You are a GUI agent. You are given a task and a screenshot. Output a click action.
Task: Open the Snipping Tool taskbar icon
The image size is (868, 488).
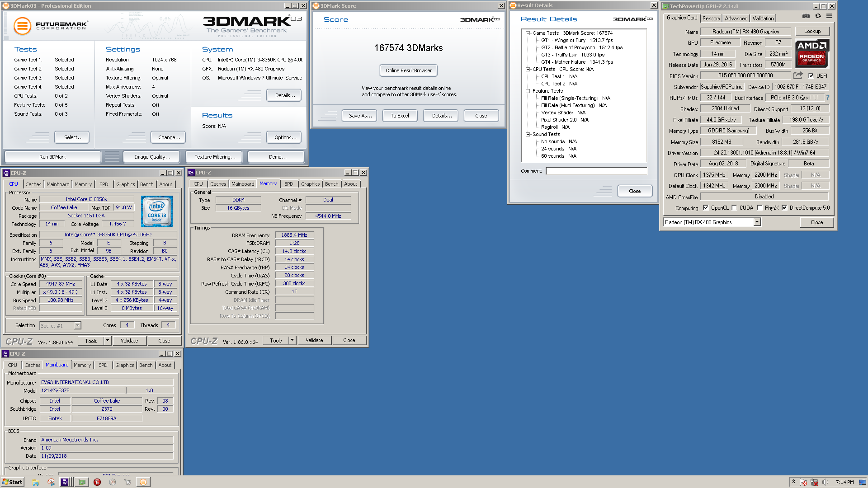51,482
